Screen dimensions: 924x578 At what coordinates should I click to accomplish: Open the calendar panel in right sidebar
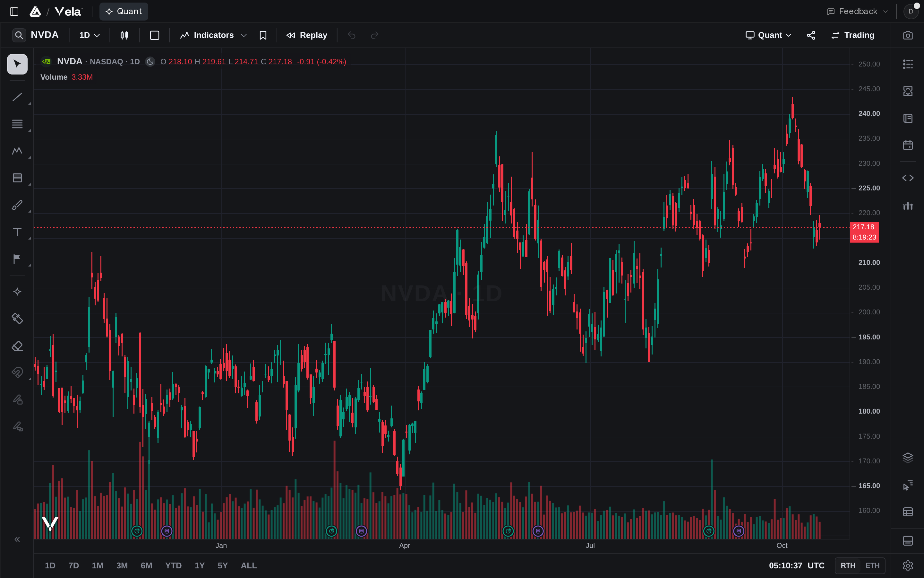click(x=908, y=145)
